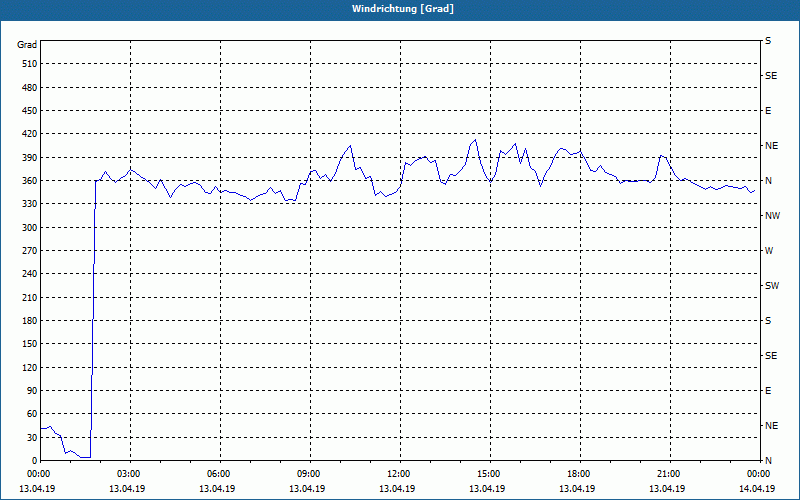
Task: Click the SE compass label between 480 and 510
Action: (x=771, y=76)
